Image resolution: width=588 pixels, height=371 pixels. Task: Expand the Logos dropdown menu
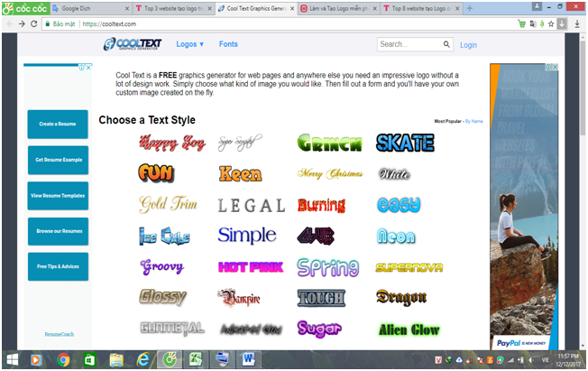click(x=190, y=43)
